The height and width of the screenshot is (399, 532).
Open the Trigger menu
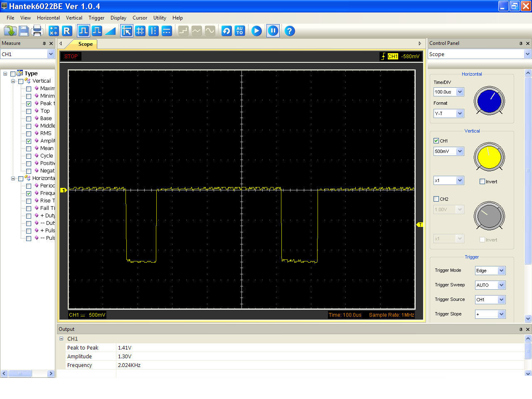coord(96,18)
